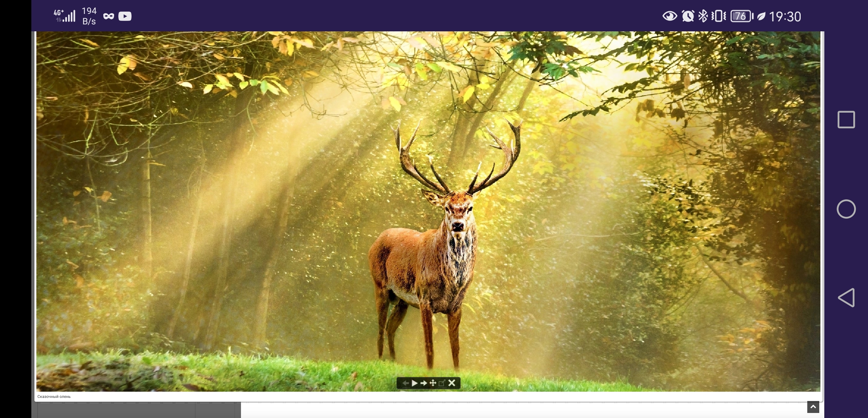Tap the battery level indicator
Image resolution: width=868 pixels, height=418 pixels.
pos(741,16)
